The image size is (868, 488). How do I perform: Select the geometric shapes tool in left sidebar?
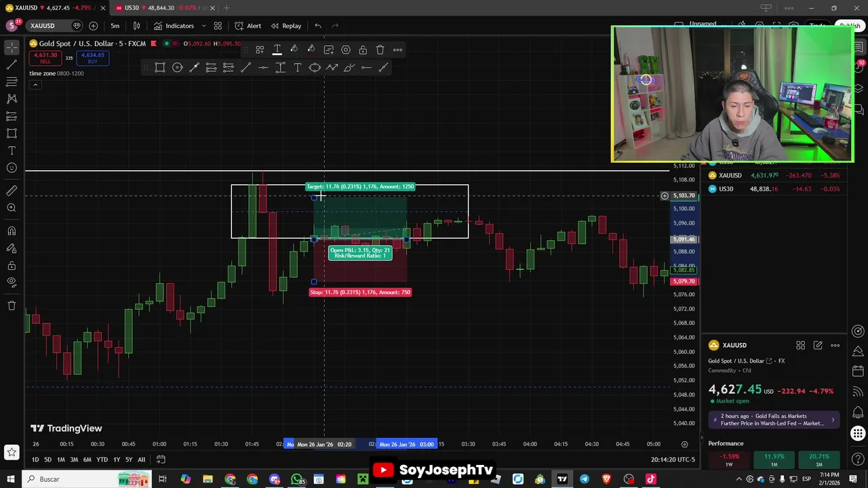(12, 134)
